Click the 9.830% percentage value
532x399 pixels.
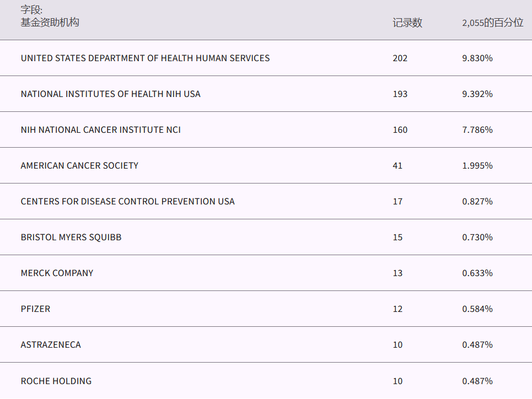(477, 58)
